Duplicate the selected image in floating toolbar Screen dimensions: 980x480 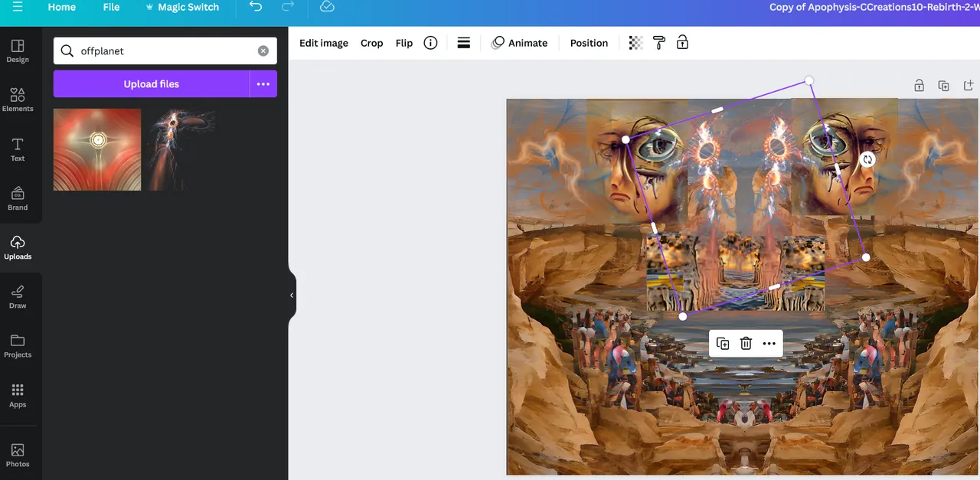723,344
